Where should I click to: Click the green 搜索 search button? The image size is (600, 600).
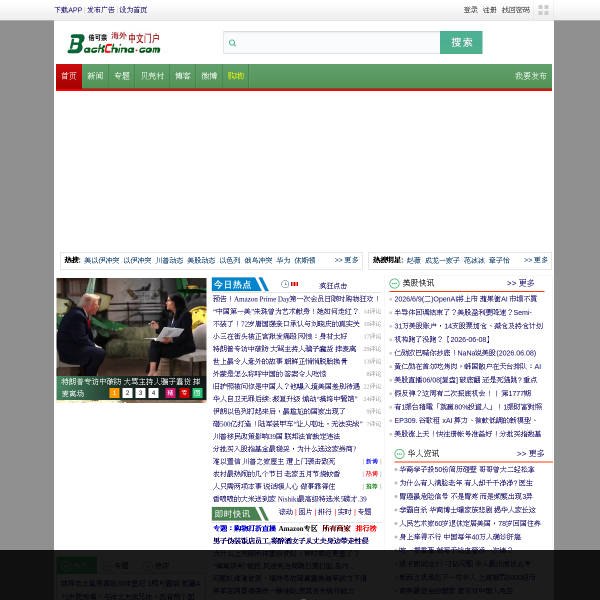coord(461,42)
